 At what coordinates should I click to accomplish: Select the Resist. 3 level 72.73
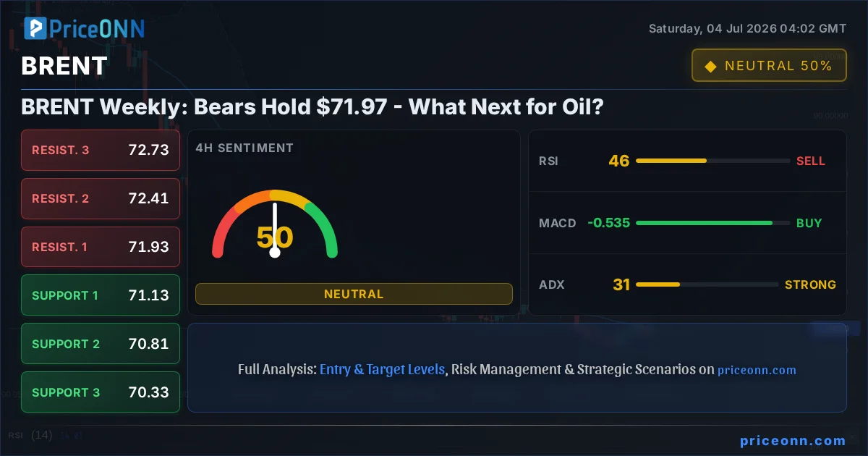[101, 150]
